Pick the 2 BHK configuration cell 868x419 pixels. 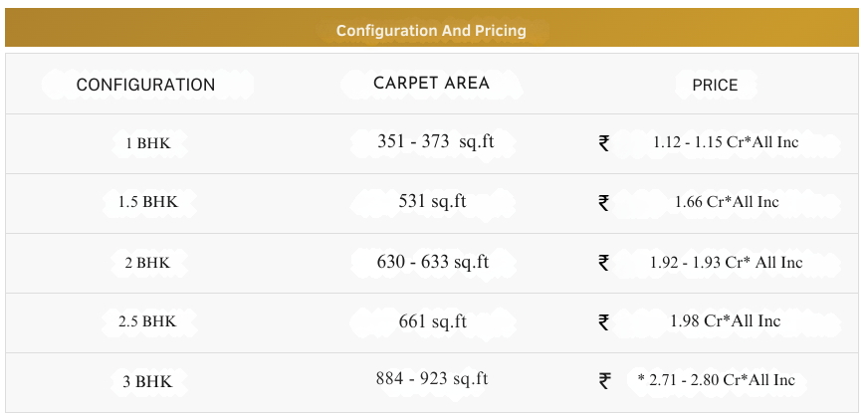pyautogui.click(x=147, y=263)
